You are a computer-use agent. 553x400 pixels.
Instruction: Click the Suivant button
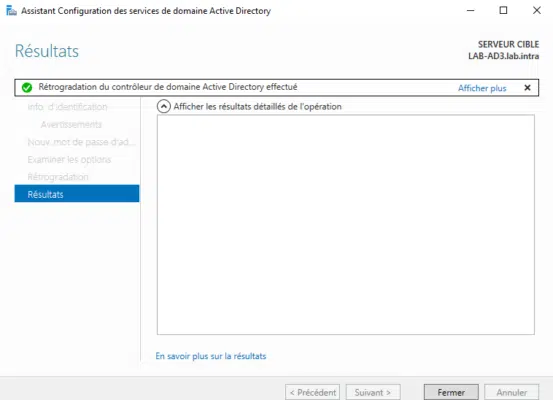[373, 392]
